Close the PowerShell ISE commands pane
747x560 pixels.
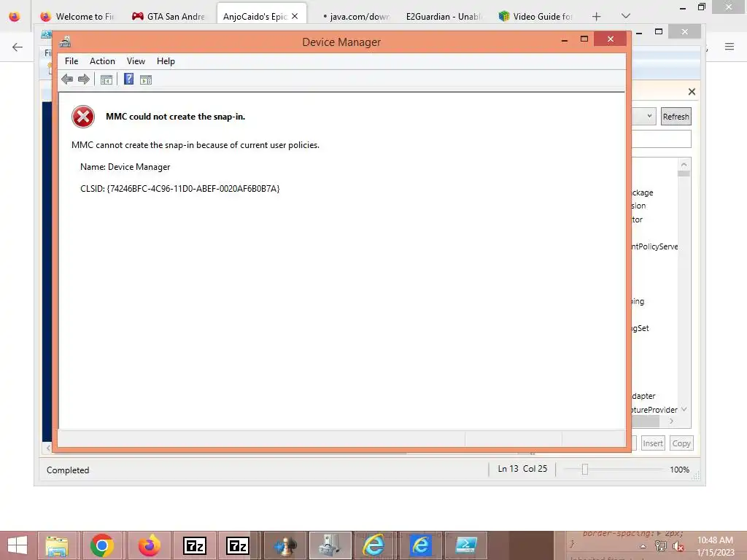tap(692, 91)
